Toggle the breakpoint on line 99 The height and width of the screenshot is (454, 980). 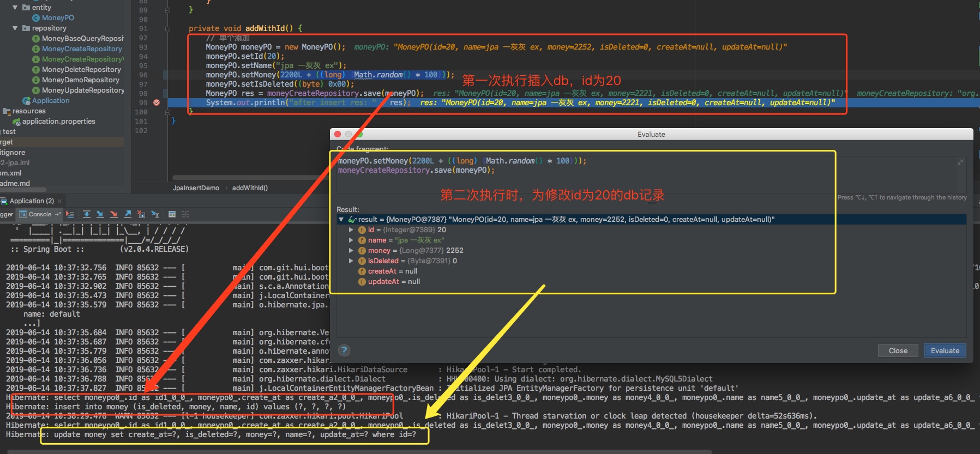click(x=157, y=102)
